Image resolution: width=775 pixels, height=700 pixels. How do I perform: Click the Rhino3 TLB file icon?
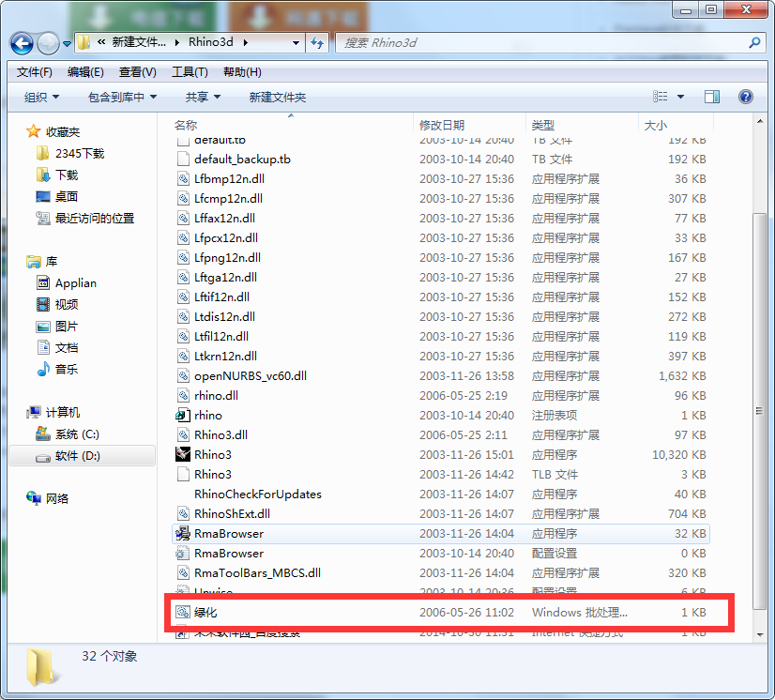[x=183, y=475]
